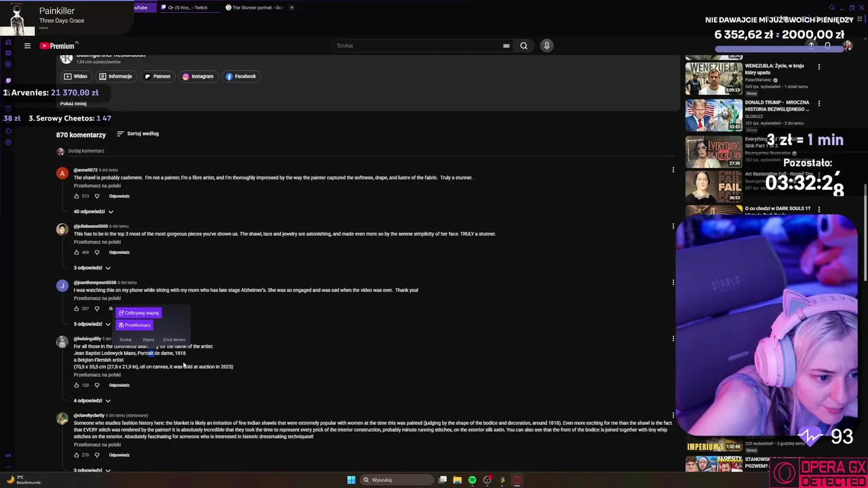Dislike the comment by @joanthompson5038
Viewport: 868px width, 488px height.
(x=97, y=308)
